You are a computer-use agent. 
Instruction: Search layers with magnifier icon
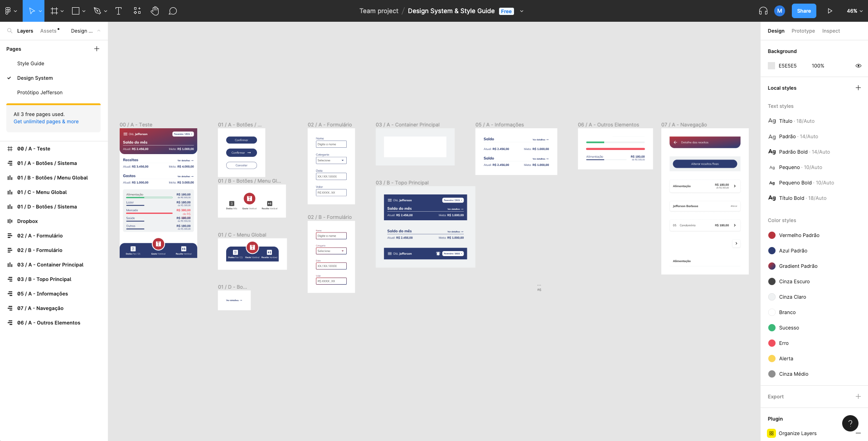(x=10, y=31)
